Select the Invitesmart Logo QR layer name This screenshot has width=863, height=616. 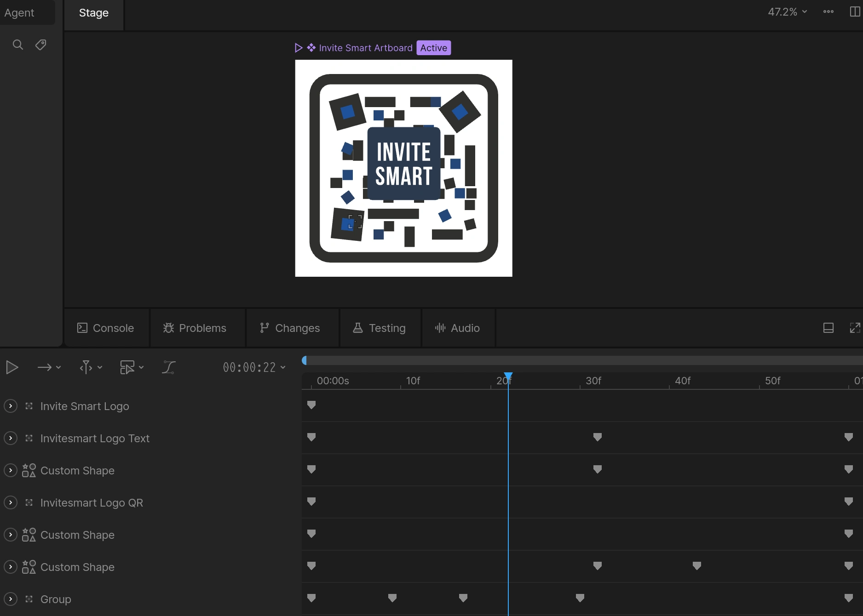point(92,503)
